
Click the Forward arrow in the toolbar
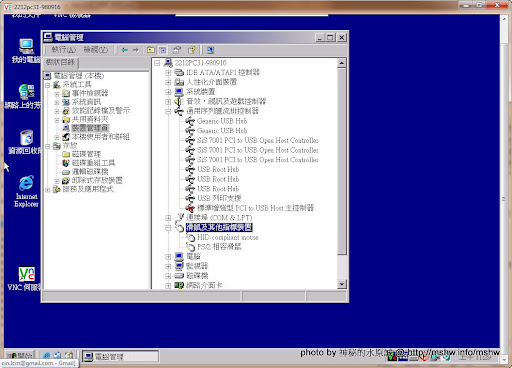tap(135, 50)
